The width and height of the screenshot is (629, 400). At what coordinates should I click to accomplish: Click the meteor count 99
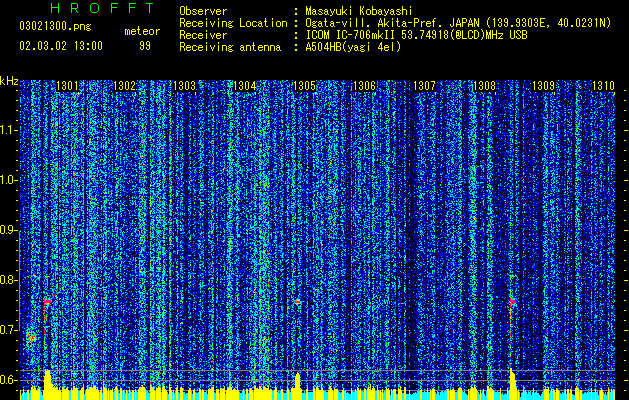click(x=145, y=46)
